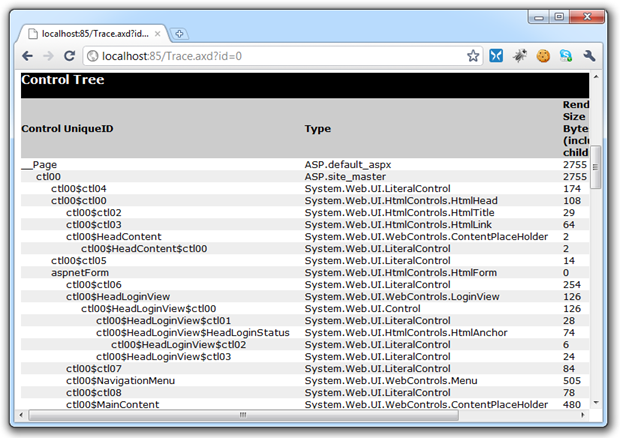Open a new tab
This screenshot has height=438, width=620.
click(179, 34)
